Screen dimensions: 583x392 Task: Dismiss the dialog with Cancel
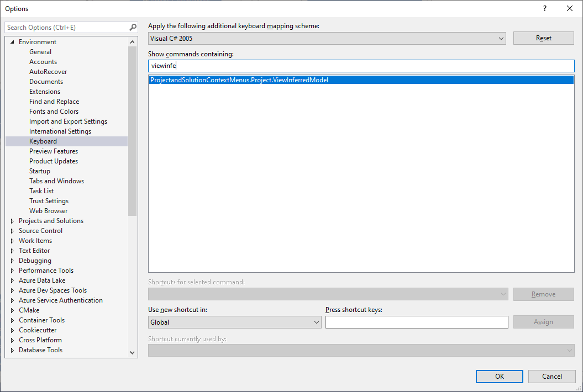[x=552, y=376]
